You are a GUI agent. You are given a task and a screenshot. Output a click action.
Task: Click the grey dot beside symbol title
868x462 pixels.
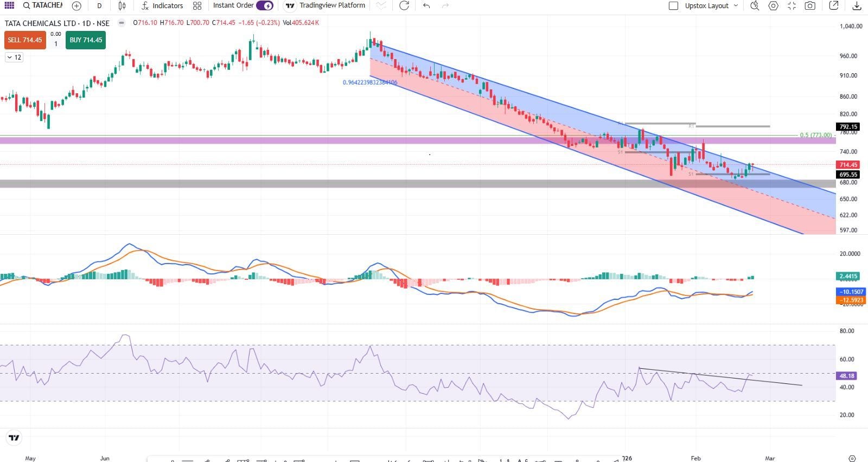[x=122, y=23]
